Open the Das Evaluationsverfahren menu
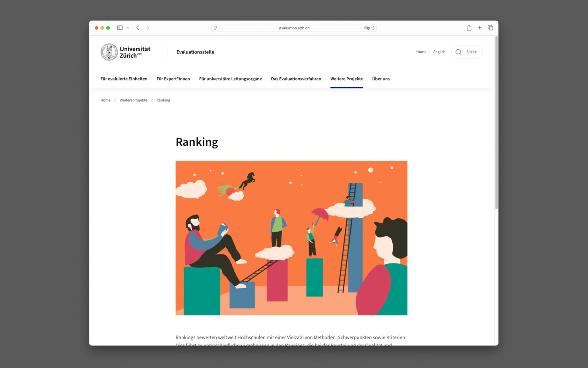The height and width of the screenshot is (368, 588). pyautogui.click(x=296, y=79)
